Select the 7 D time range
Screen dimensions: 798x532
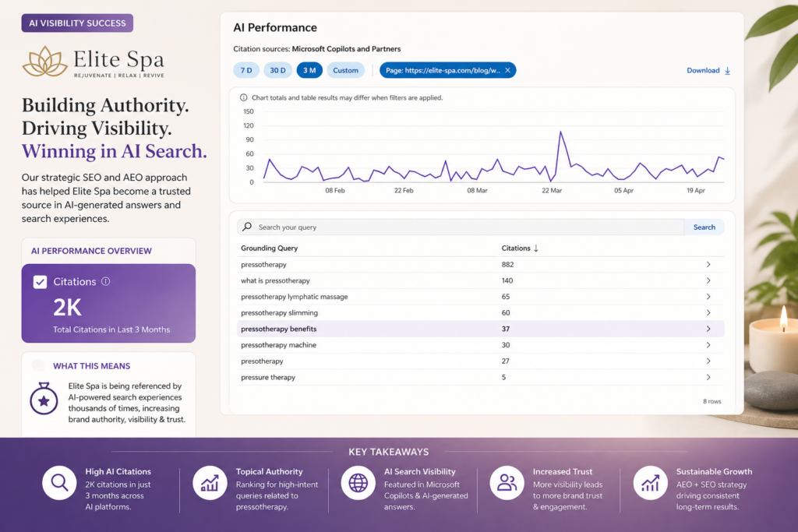click(x=246, y=70)
